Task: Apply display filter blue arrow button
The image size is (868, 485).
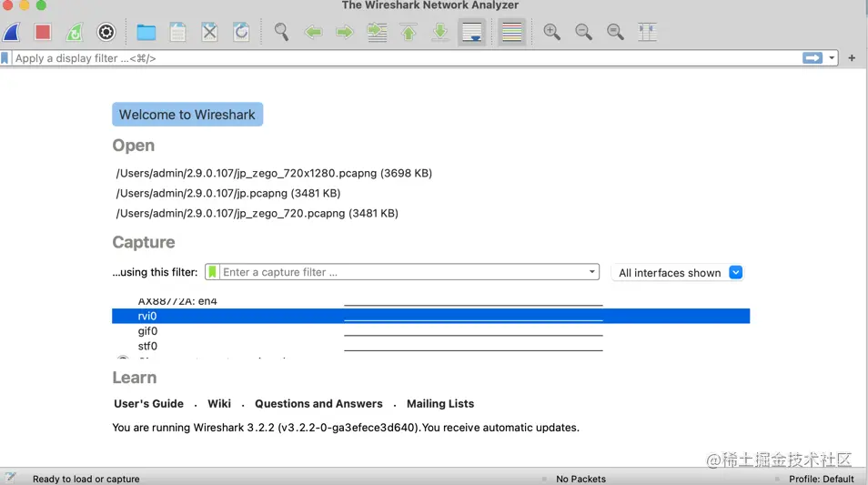Action: [812, 58]
